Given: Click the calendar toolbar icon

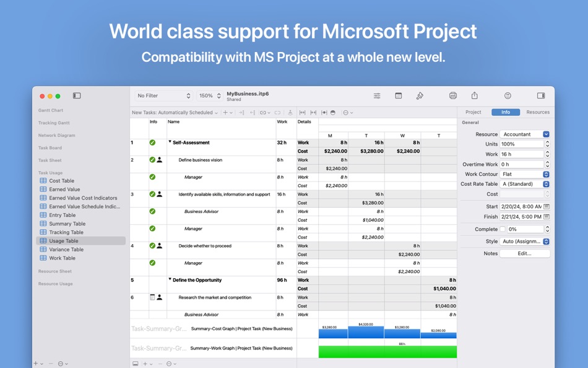Looking at the screenshot, I should tap(398, 96).
